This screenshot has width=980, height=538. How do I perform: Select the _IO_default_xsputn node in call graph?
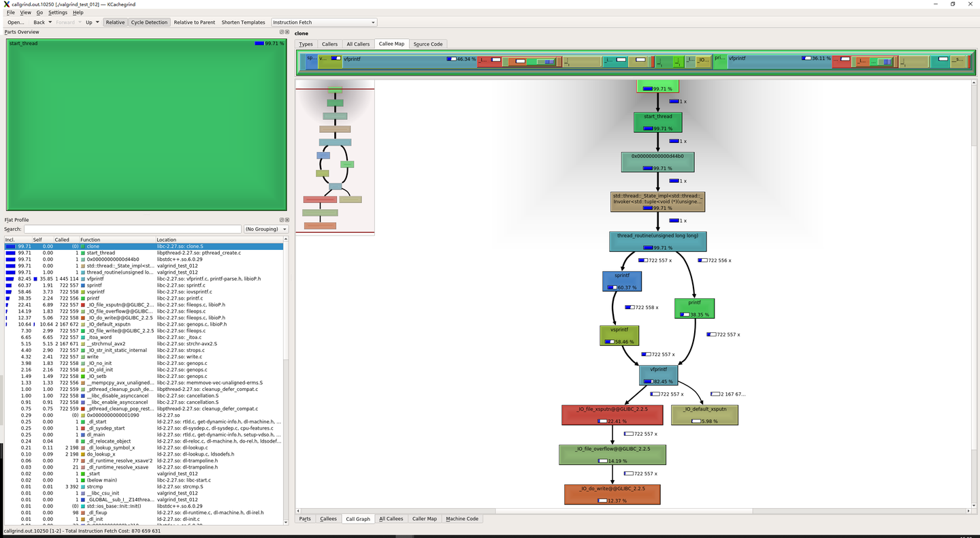704,415
